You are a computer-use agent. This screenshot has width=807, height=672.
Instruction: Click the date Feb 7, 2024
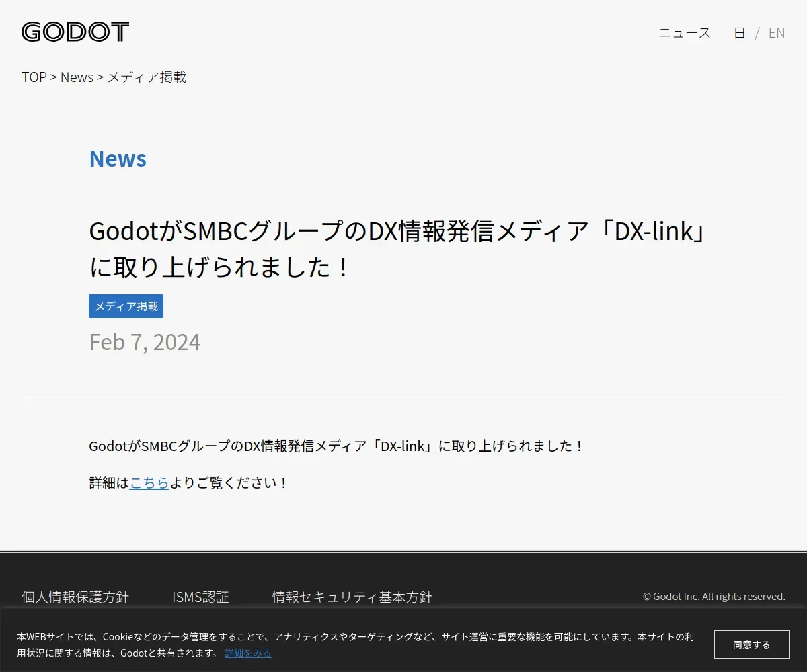[x=145, y=341]
